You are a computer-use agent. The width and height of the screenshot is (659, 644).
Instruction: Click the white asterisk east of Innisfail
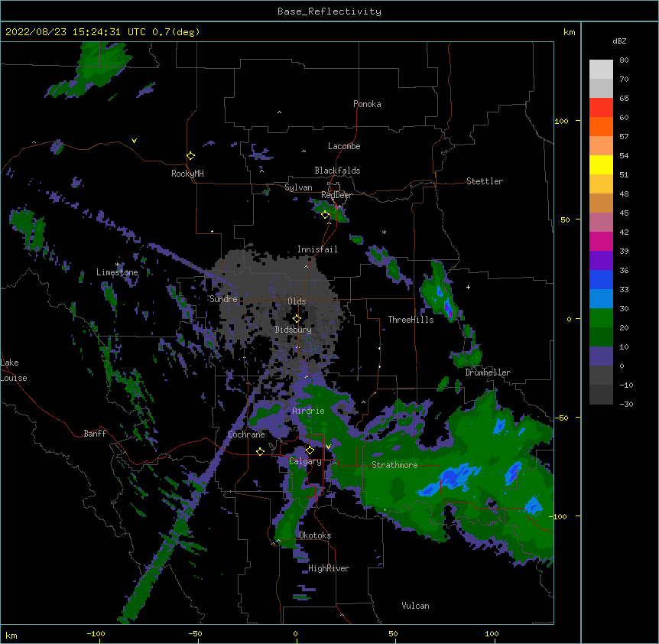point(384,232)
